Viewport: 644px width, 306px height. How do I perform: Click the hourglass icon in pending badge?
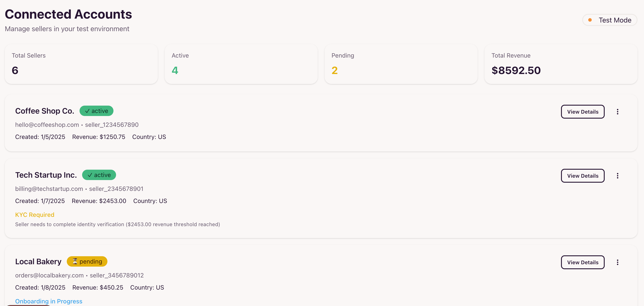click(x=75, y=261)
